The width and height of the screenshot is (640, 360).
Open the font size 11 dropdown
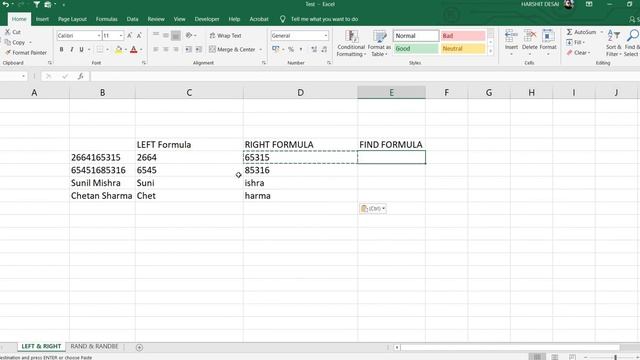121,36
